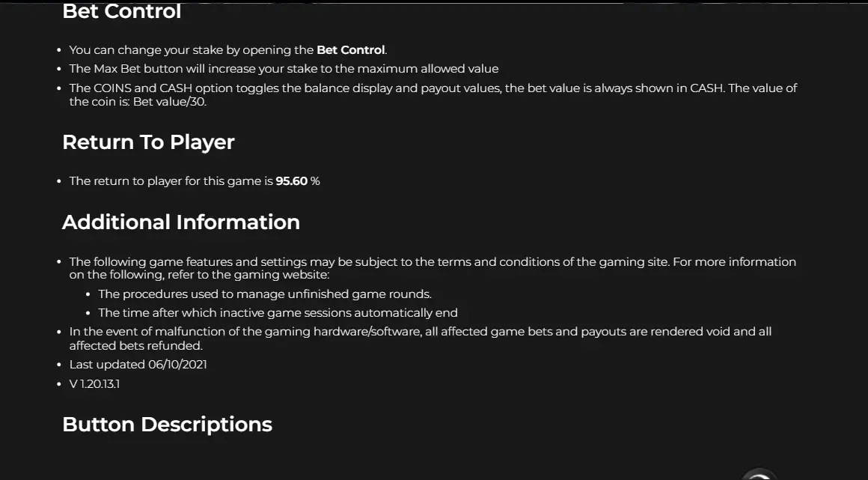This screenshot has width=868, height=480.
Task: Click the 'refer to the gaming website' line
Action: [x=199, y=275]
